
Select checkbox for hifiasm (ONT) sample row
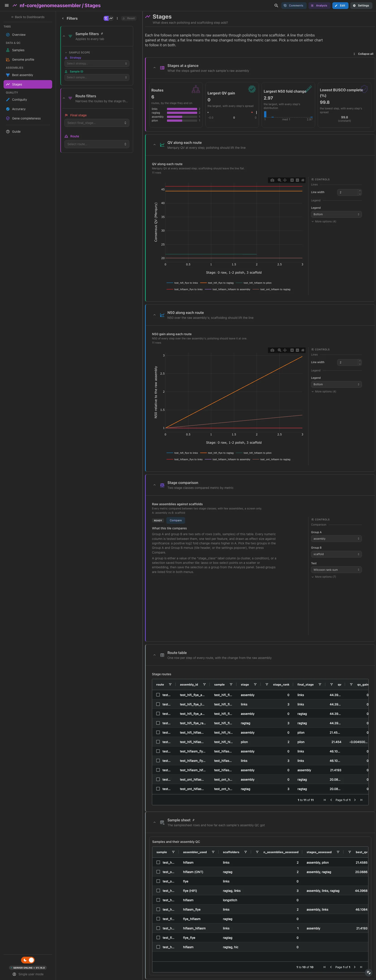coord(158,871)
